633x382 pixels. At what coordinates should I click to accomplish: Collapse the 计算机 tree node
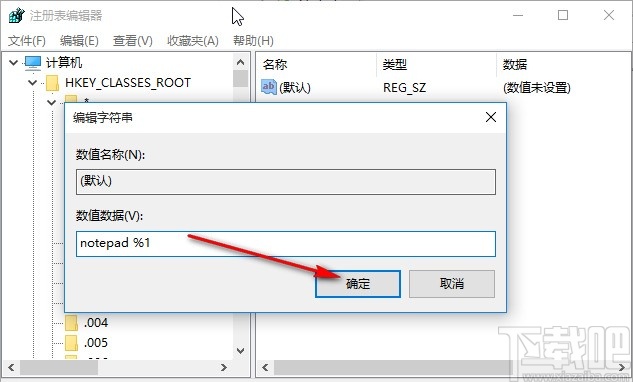coord(13,63)
